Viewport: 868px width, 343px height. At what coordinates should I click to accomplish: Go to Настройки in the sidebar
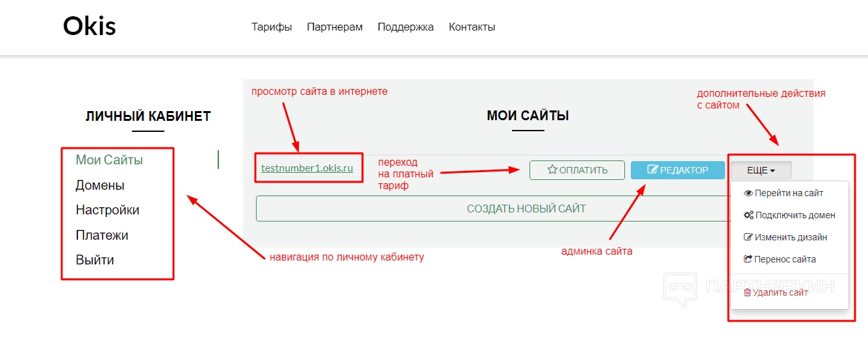pos(107,210)
